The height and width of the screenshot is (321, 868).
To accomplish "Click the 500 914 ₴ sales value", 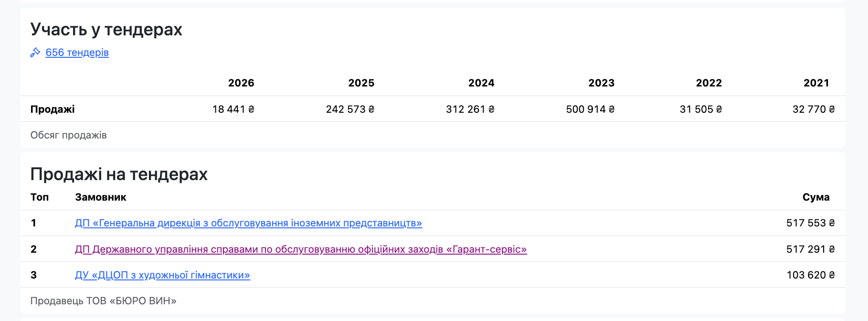I will click(x=590, y=109).
